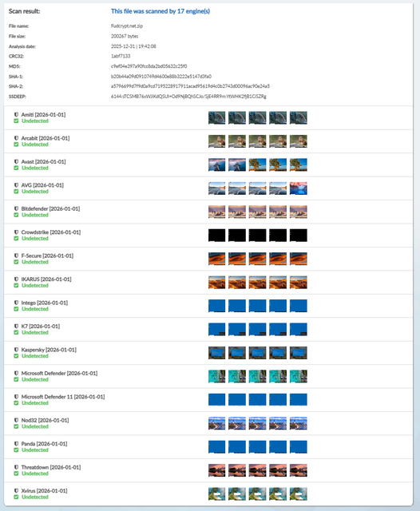420x511 pixels.
Task: Open the second thumbnail in Bitdefender row
Action: [x=237, y=212]
